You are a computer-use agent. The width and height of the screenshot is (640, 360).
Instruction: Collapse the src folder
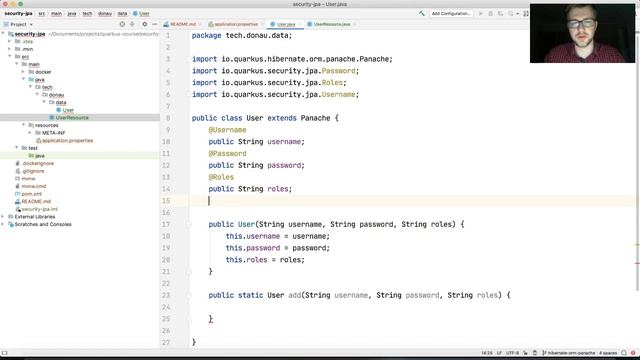tap(10, 56)
